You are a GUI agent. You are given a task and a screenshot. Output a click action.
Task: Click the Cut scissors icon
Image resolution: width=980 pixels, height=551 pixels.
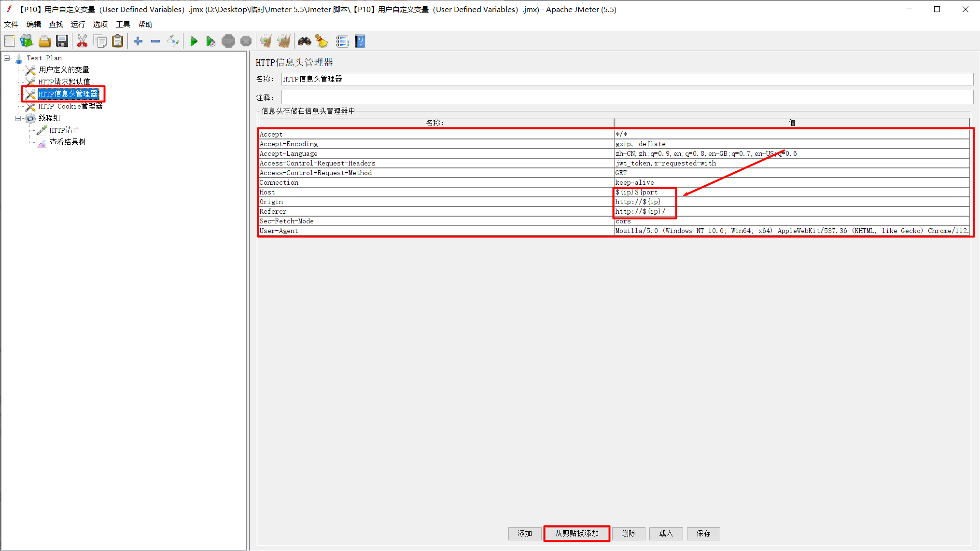click(83, 41)
